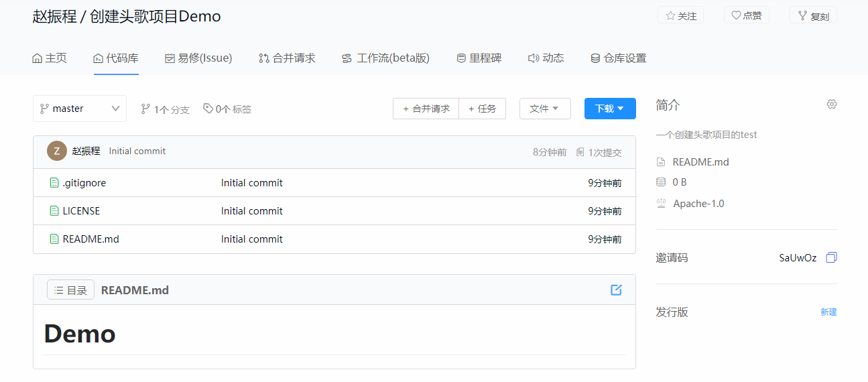
Task: Click the 0 B repository size entry
Action: click(680, 182)
